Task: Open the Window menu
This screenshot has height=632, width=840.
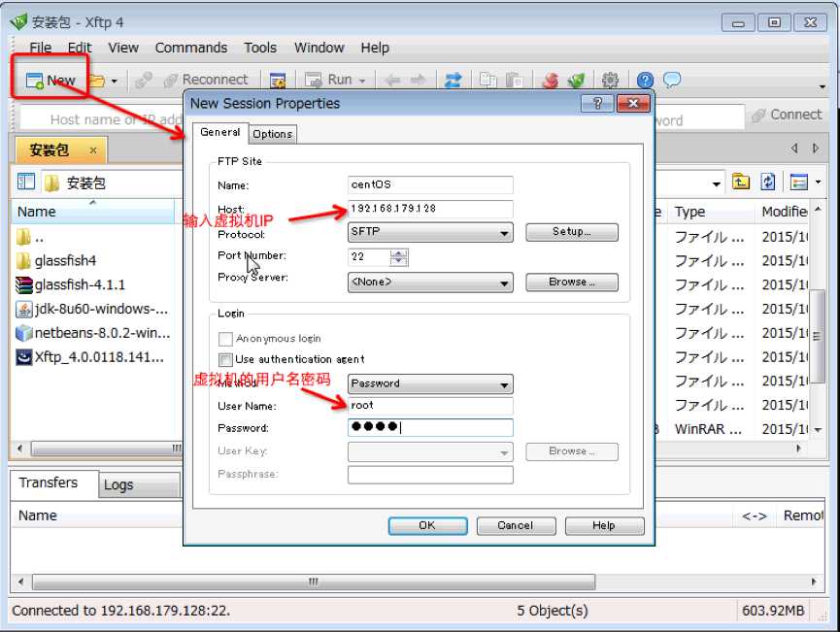Action: coord(319,48)
